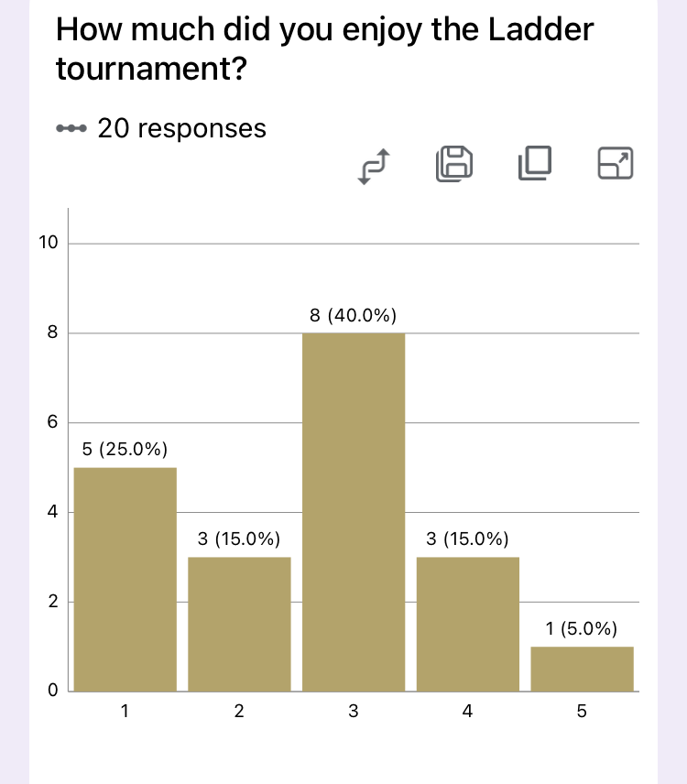Viewport: 687px width, 784px height.
Task: Click the expand chart icon
Action: click(616, 163)
